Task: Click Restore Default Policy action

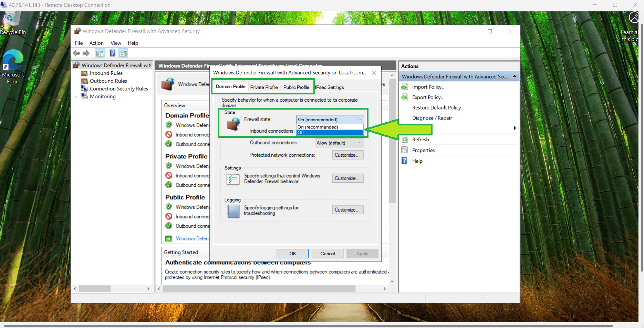Action: tap(436, 107)
